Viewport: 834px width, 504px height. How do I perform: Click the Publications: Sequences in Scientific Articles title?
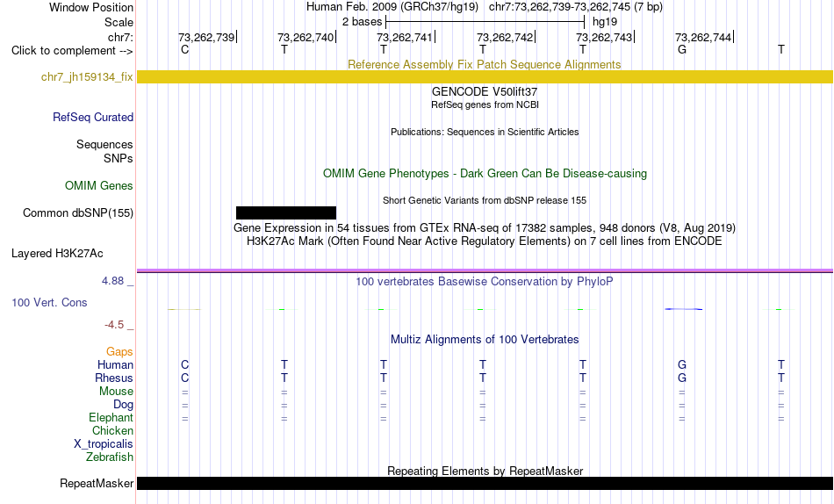coord(485,132)
